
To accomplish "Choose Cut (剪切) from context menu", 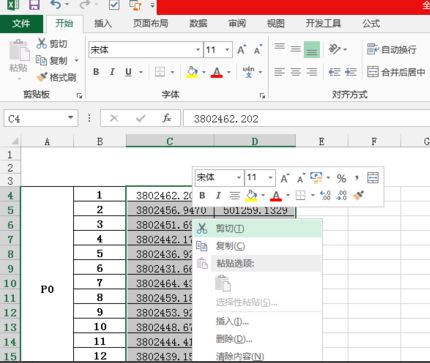I will coord(257,229).
